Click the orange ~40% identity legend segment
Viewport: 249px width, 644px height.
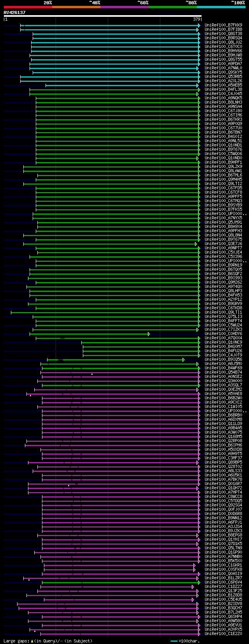click(x=76, y=7)
